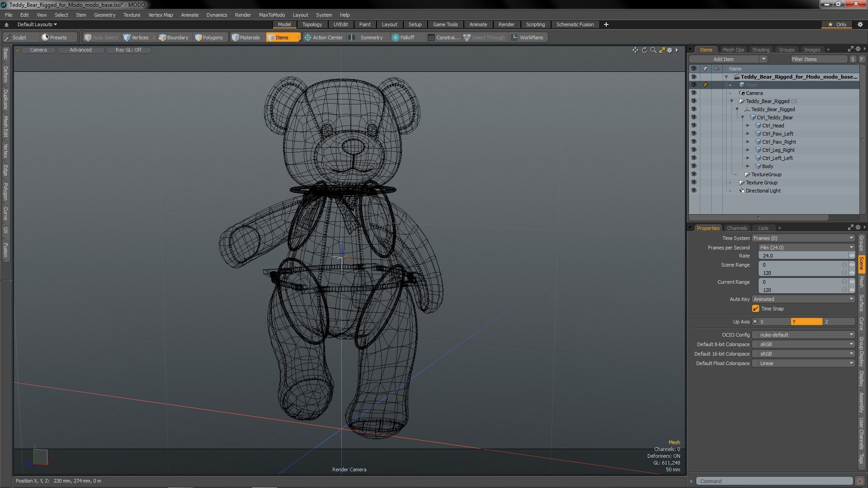Expand the Ctrl_Paw_Right tree node
The width and height of the screenshot is (868, 488).
click(748, 142)
